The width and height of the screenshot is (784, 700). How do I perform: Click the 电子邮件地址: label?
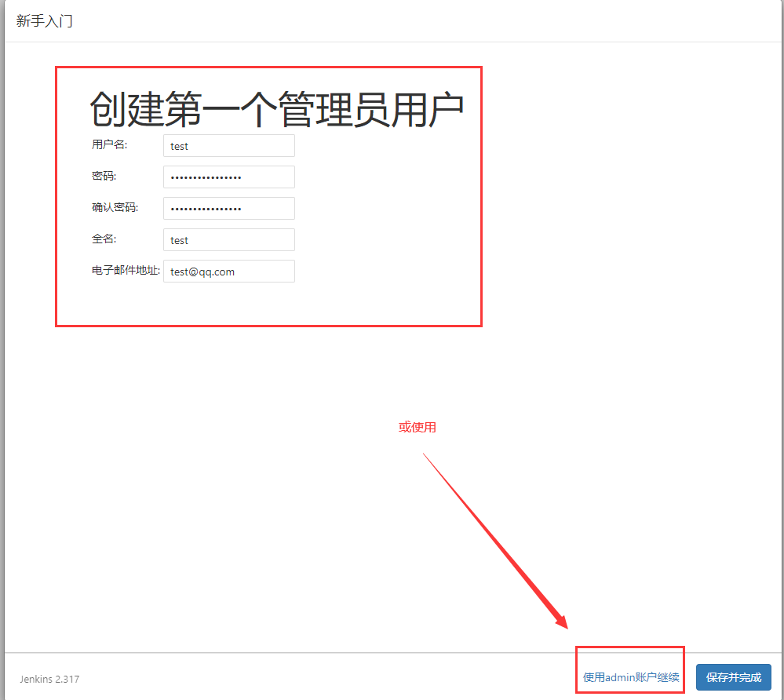pos(126,270)
